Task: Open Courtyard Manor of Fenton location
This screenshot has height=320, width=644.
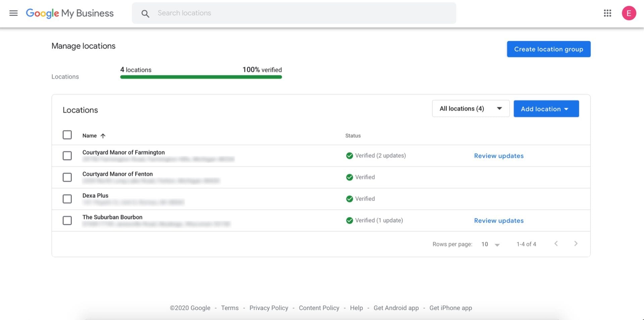Action: coord(117,174)
